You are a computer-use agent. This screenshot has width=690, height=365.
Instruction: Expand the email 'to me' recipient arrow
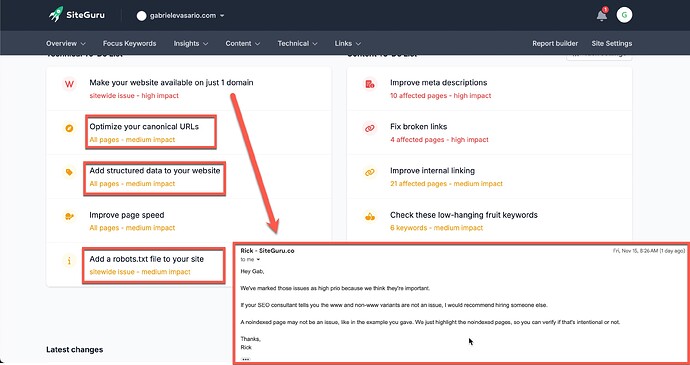click(x=258, y=260)
